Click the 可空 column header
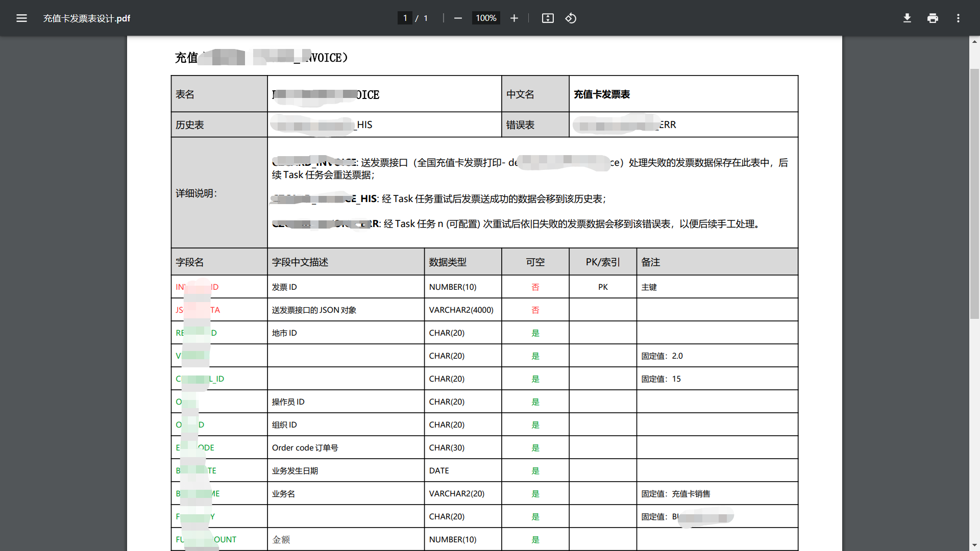This screenshot has width=980, height=551. click(535, 262)
